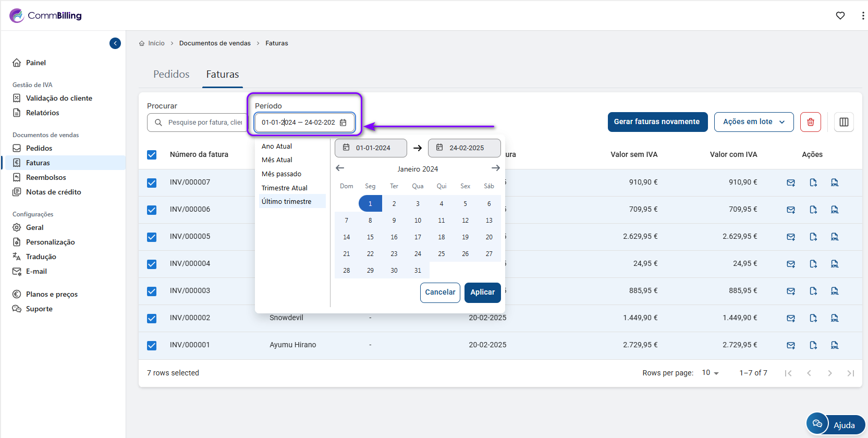Collapse the sidebar with the chevron button

coord(115,43)
